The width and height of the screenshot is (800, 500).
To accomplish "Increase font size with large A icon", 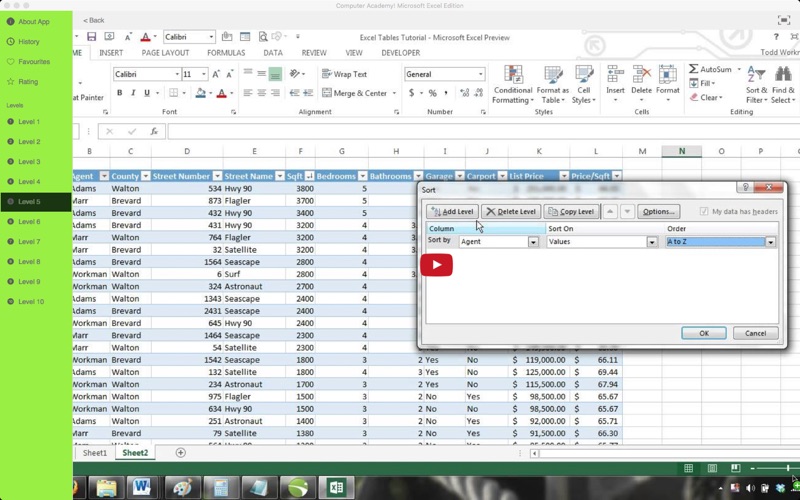I will pyautogui.click(x=216, y=74).
